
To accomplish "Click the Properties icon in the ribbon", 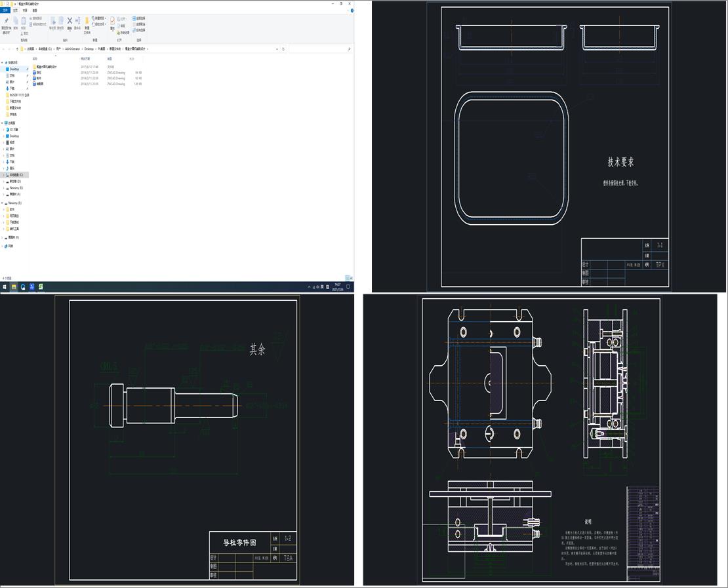I will pyautogui.click(x=112, y=22).
